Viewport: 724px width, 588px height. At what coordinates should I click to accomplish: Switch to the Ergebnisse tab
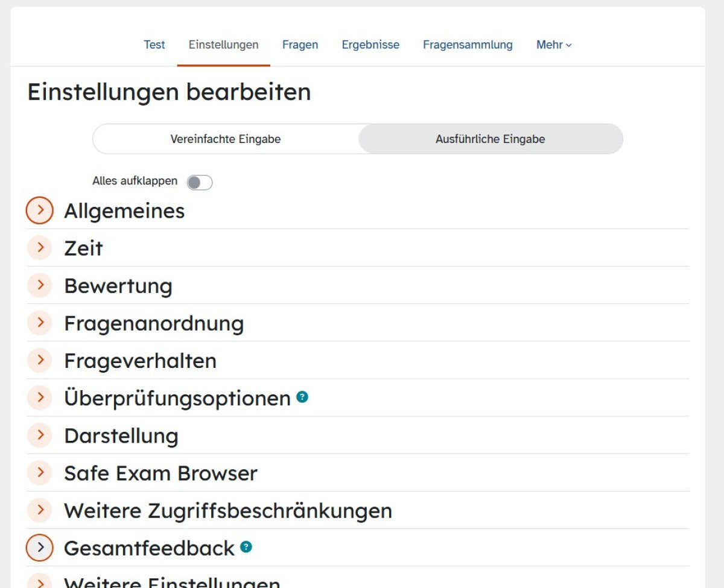pos(370,45)
